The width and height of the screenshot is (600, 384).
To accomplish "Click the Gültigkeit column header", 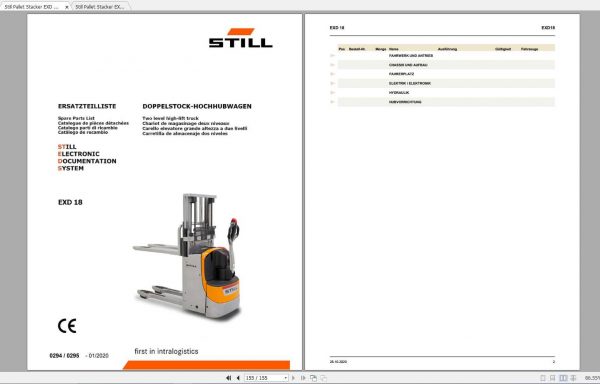I will click(503, 49).
